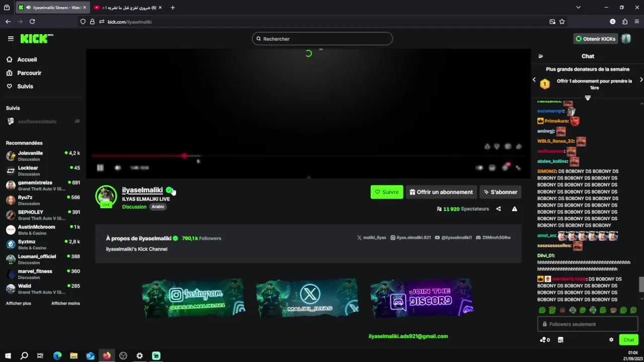Follow the channel with Suivre
The height and width of the screenshot is (362, 644).
[x=387, y=192]
